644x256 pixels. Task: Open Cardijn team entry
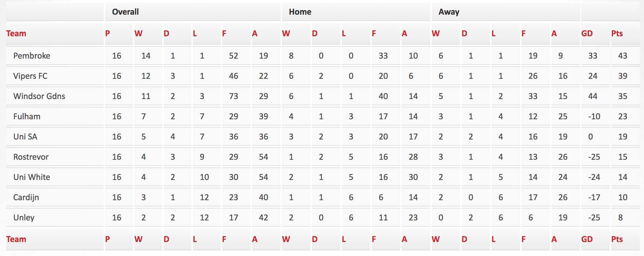(26, 197)
